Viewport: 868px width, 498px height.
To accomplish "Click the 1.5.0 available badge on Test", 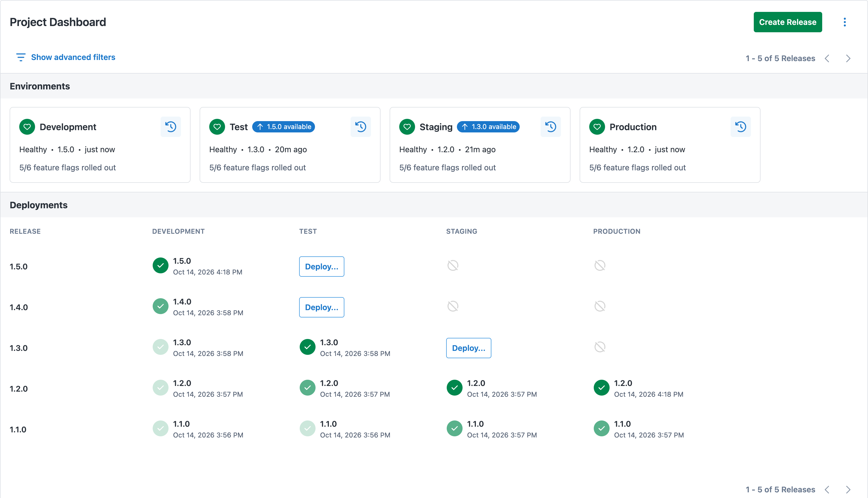I will pos(284,127).
